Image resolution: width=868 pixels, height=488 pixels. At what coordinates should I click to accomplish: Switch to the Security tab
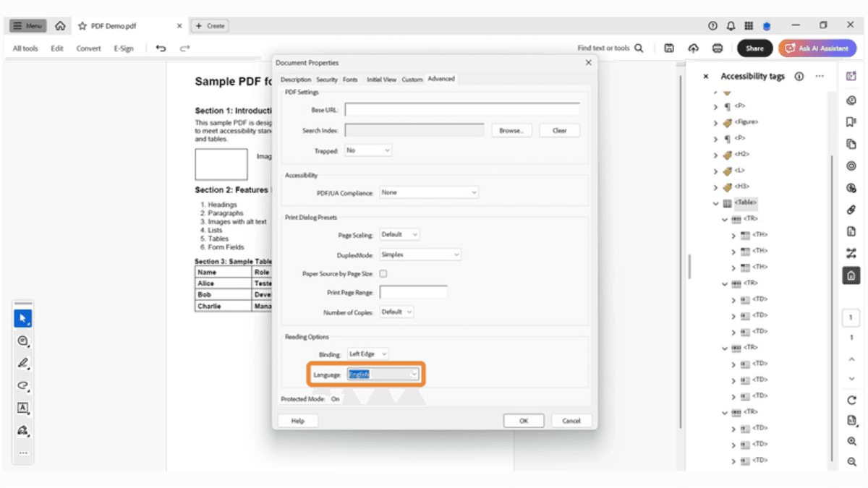327,80
